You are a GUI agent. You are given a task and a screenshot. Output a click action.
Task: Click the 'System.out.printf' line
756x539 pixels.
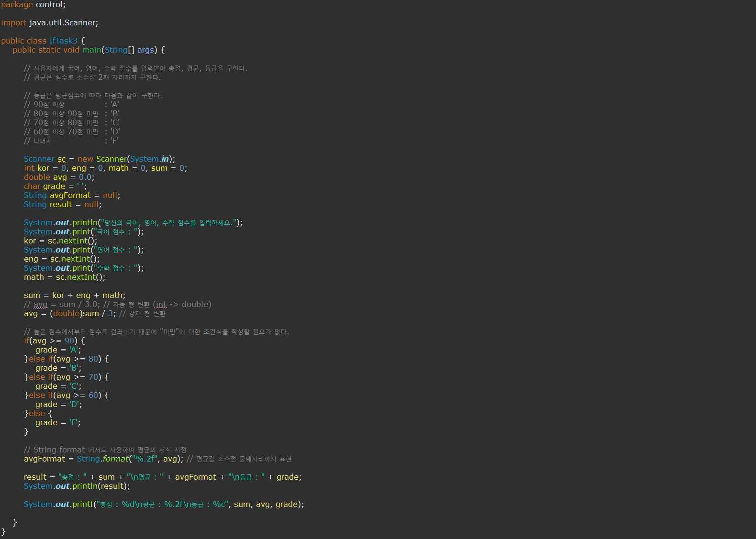coord(164,505)
